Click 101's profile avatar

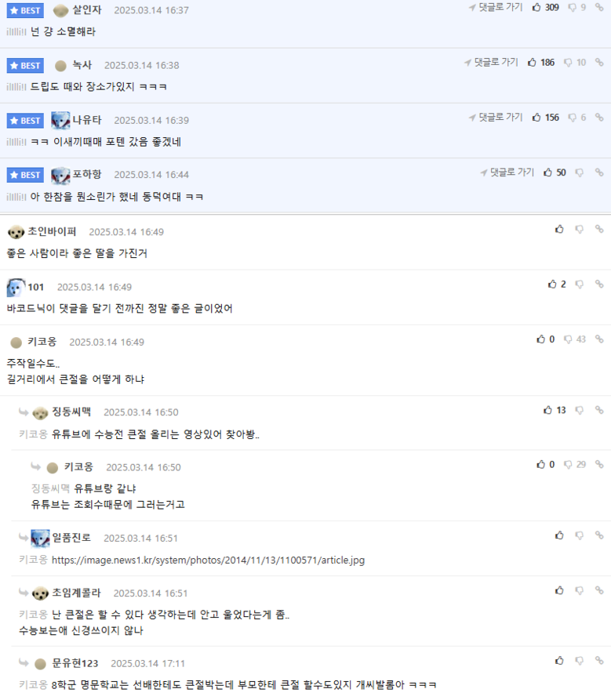[16, 288]
